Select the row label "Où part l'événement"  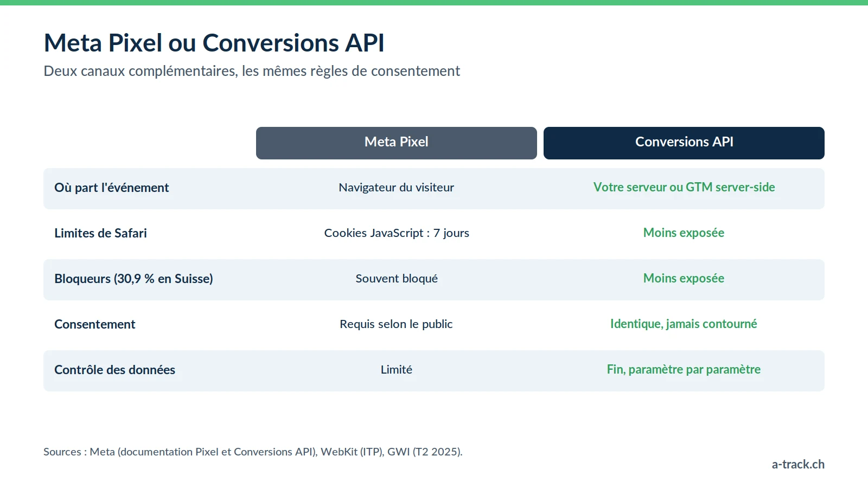click(x=112, y=188)
